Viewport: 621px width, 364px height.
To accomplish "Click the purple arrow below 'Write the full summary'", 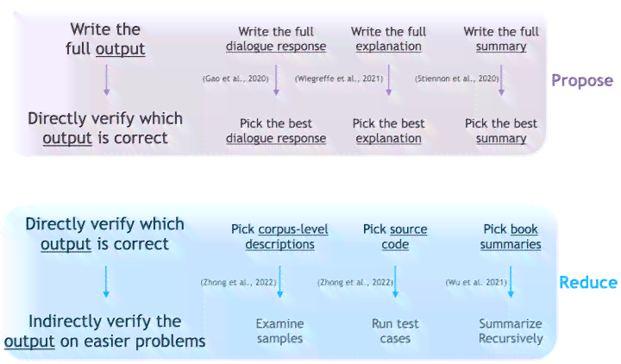I will (x=501, y=80).
